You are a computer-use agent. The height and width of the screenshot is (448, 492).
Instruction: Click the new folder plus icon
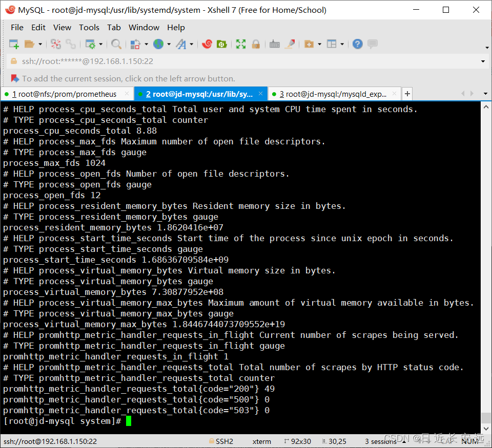point(309,44)
